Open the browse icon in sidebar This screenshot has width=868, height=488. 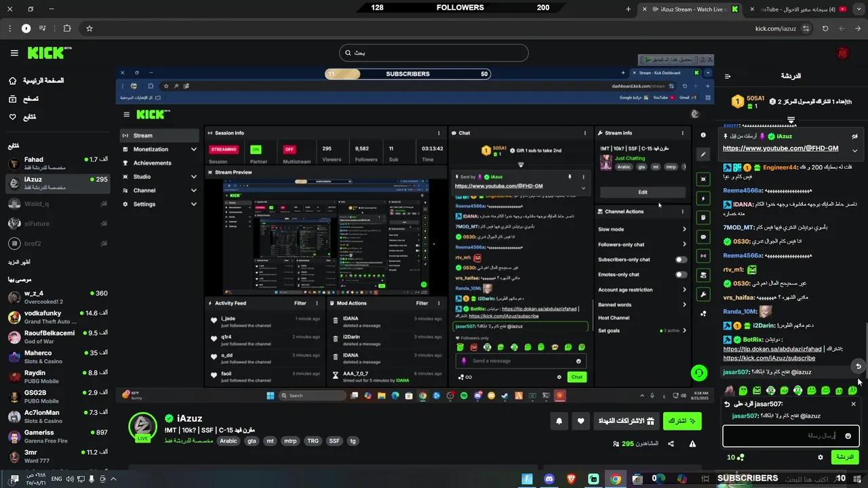point(13,99)
